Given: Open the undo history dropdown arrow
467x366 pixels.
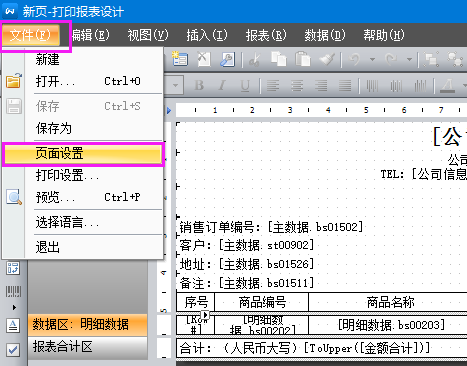Looking at the screenshot, I should pos(372,60).
